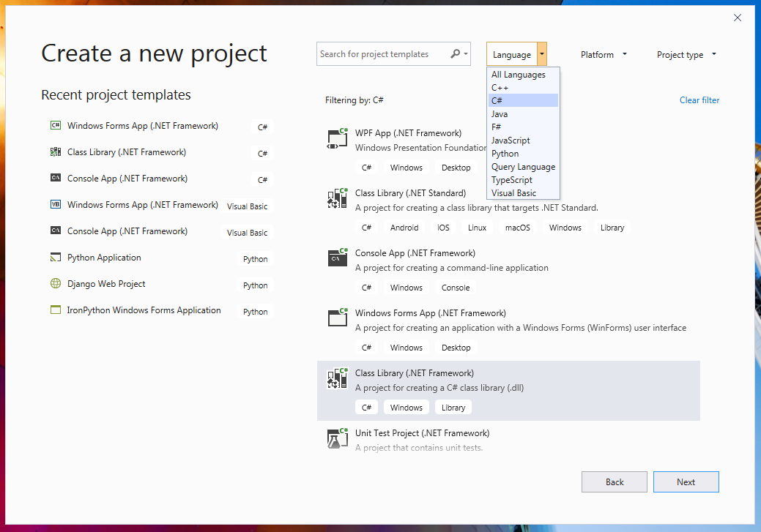
Task: Click the Class Library (.NET Framework) template icon in results
Action: 338,379
